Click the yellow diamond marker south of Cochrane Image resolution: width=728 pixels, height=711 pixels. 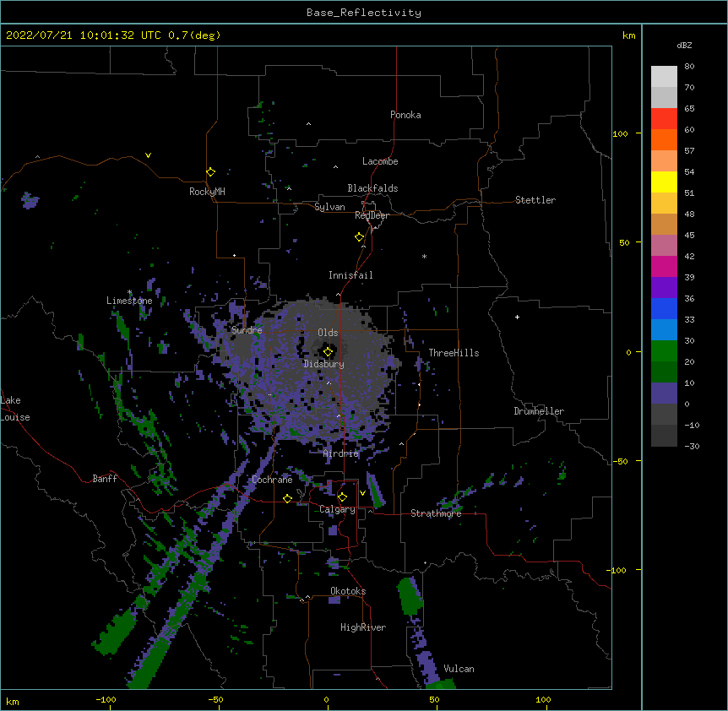tap(287, 498)
